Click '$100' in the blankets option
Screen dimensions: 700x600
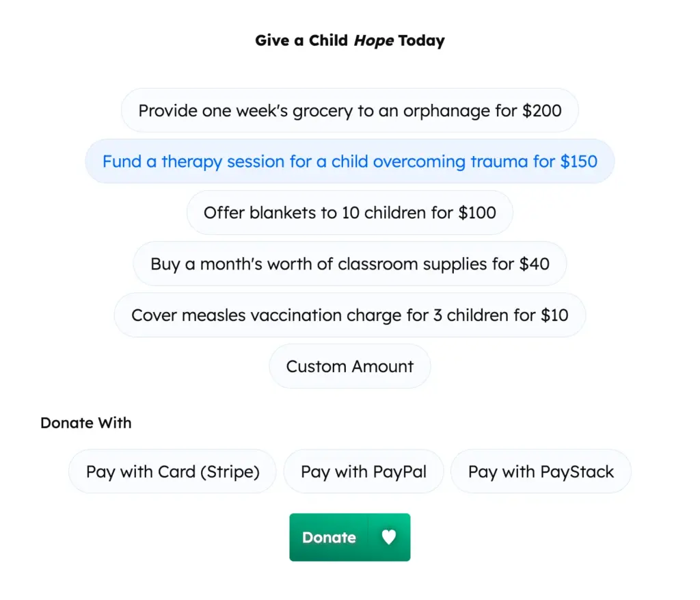click(x=477, y=213)
